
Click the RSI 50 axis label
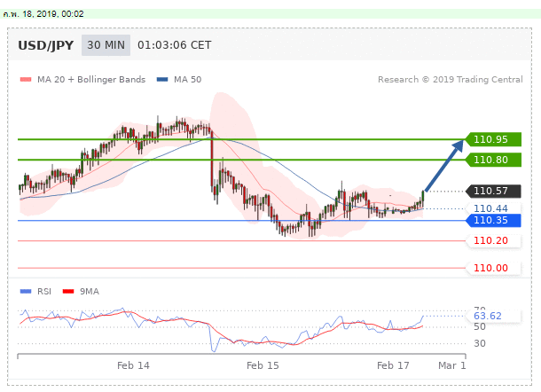(480, 326)
